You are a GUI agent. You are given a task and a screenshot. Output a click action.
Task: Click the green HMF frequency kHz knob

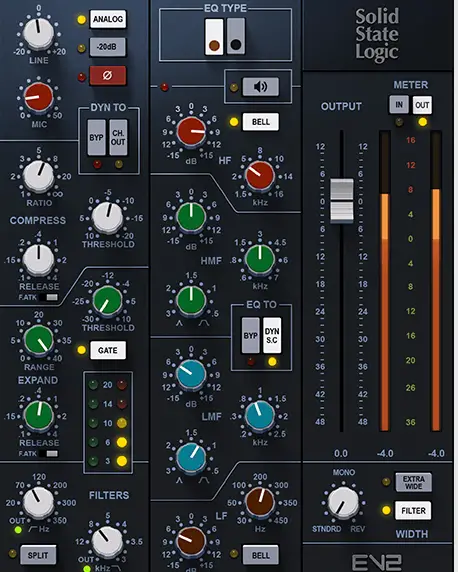point(260,259)
